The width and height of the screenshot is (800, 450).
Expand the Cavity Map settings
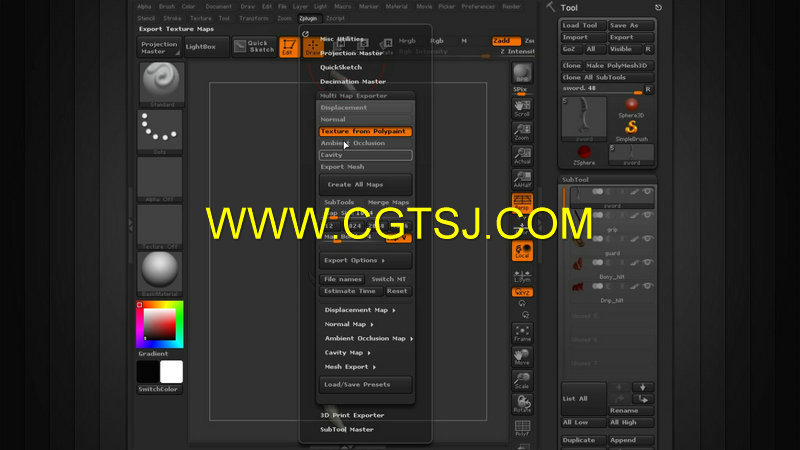347,353
